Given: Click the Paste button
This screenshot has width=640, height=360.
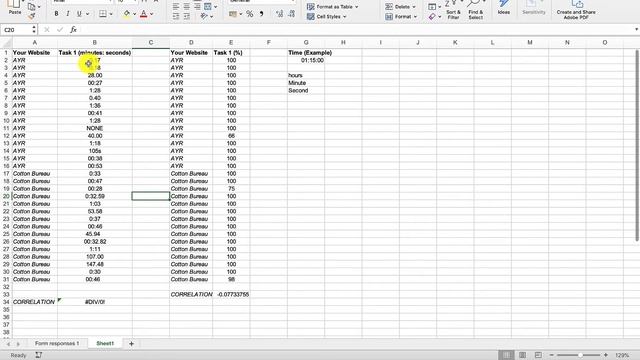Looking at the screenshot, I should click(15, 8).
